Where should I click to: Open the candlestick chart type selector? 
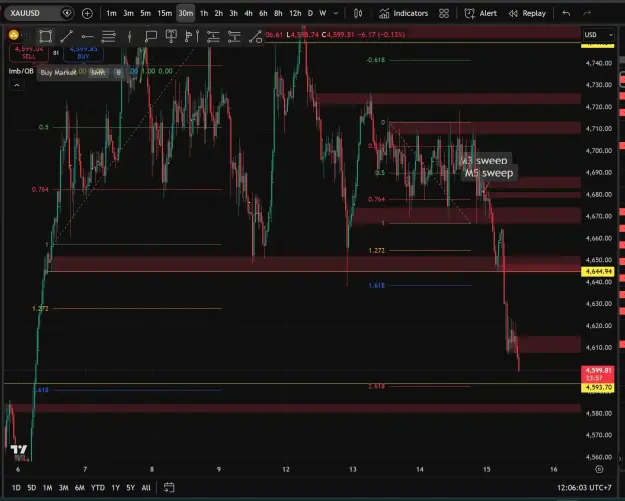coord(358,14)
